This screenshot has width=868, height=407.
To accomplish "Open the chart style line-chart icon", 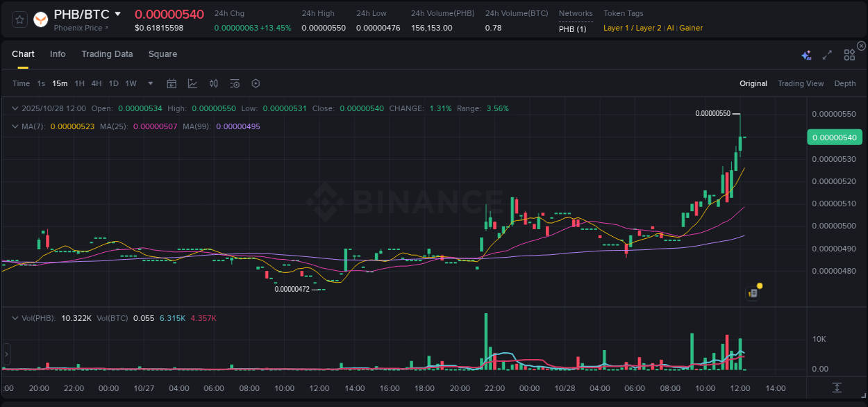I will [x=192, y=83].
